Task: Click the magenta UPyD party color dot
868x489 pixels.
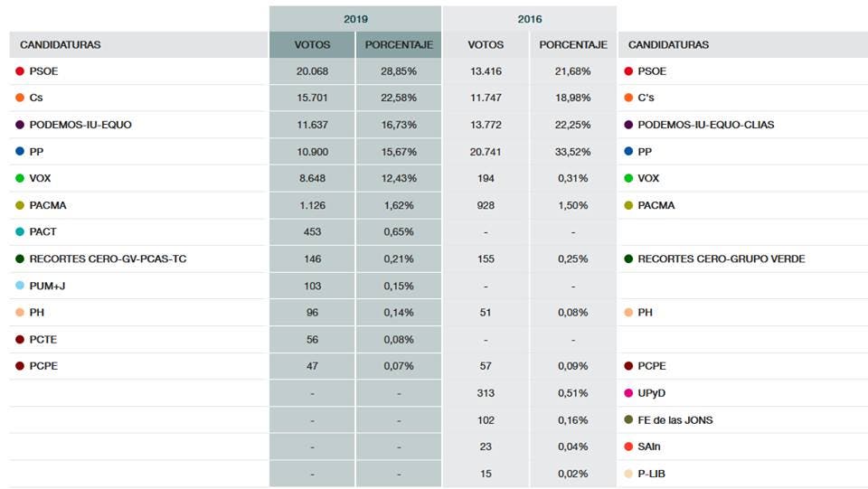Action: click(628, 393)
